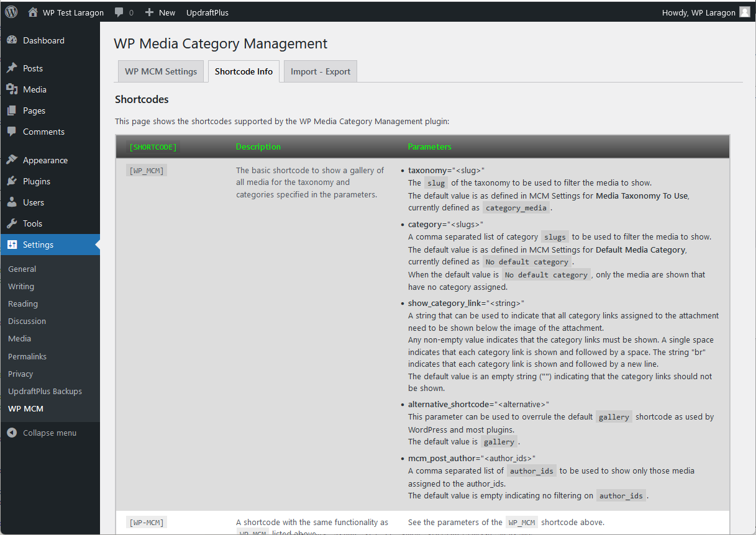Image resolution: width=756 pixels, height=535 pixels.
Task: Click the Shortcodes heading
Action: pyautogui.click(x=142, y=99)
